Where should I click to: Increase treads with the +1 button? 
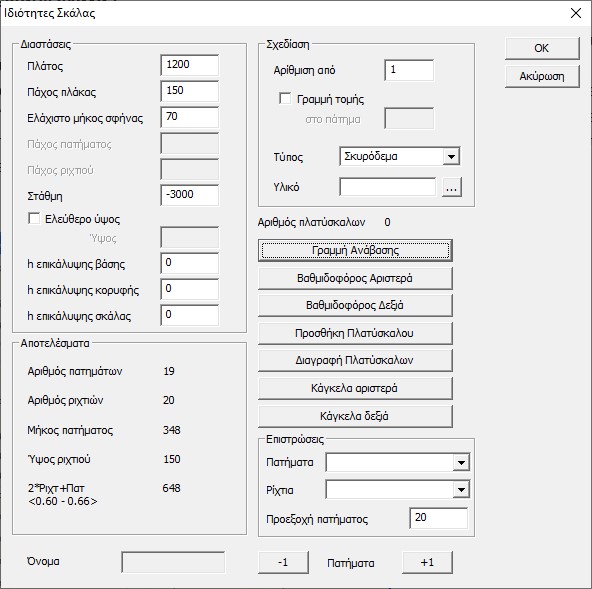[x=427, y=563]
